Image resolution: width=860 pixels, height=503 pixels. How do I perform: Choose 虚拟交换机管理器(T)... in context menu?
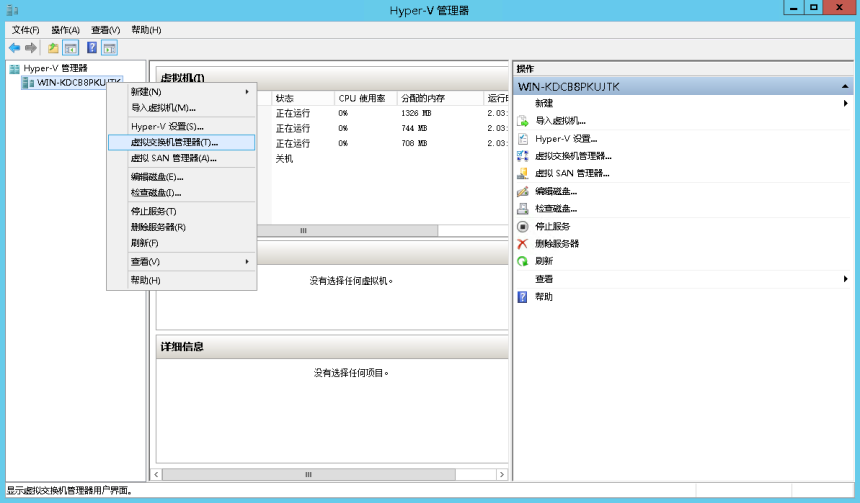182,143
